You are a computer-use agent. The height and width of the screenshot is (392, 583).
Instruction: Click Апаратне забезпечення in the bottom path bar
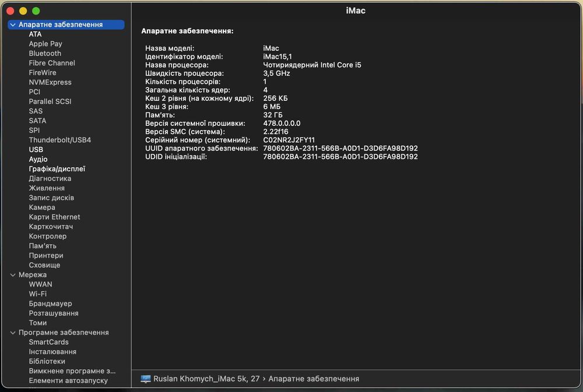pyautogui.click(x=314, y=379)
